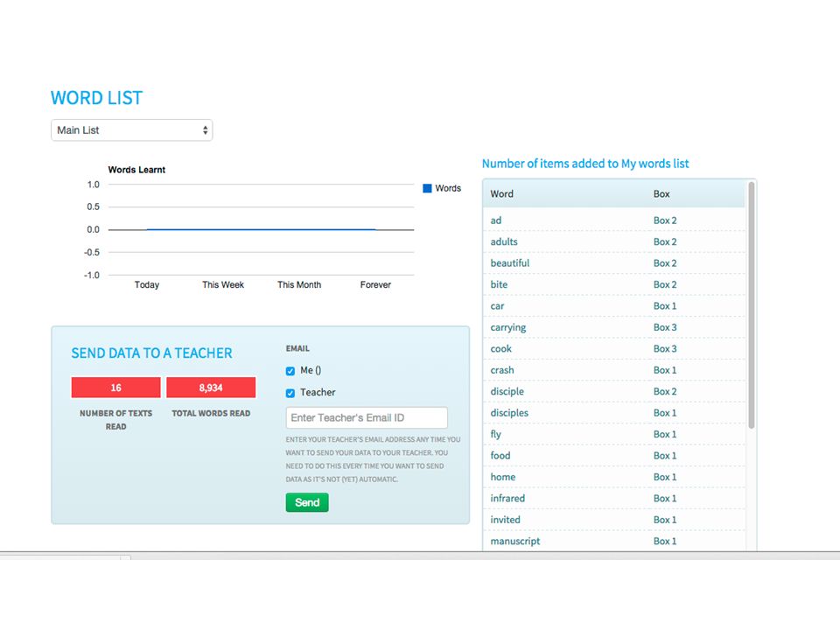Click the red 8,934 total words counter
This screenshot has height=630, width=840.
(x=211, y=388)
